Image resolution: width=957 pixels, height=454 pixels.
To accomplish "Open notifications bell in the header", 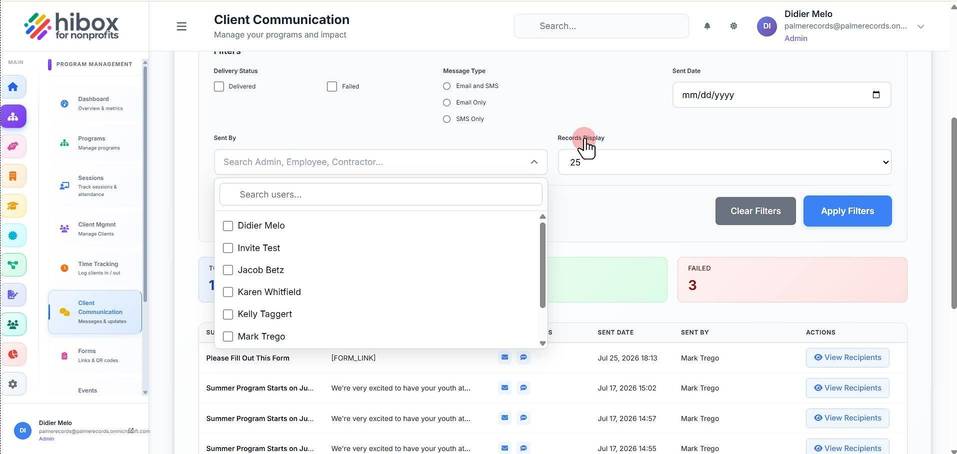I will point(707,26).
